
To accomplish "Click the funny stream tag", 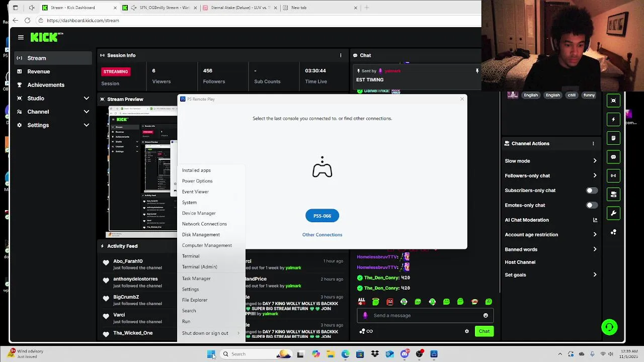I will point(589,95).
